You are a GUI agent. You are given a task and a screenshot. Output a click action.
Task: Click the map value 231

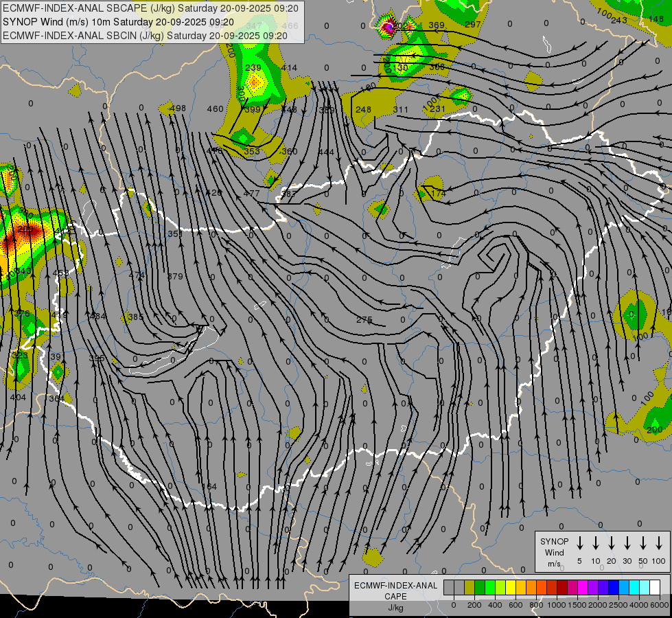click(437, 109)
